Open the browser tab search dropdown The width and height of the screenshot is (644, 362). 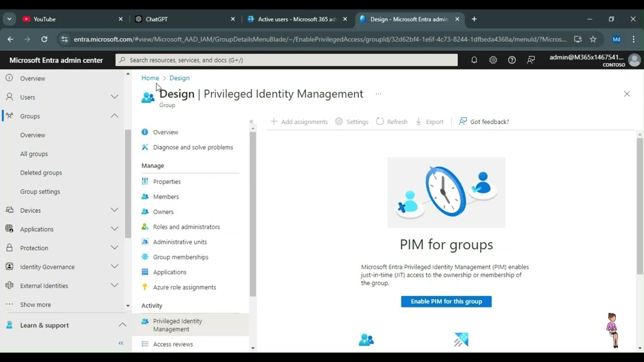(x=9, y=19)
